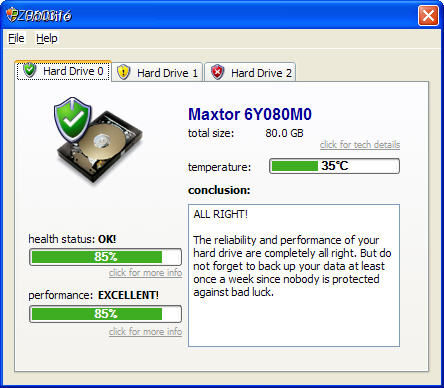
Task: Switch to the Hard Drive 1 tab
Action: pyautogui.click(x=157, y=72)
